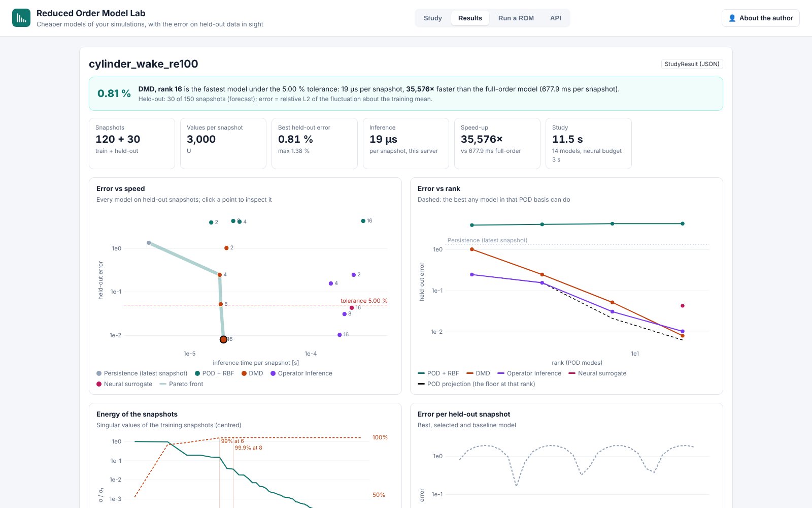Viewport: 812px width, 508px height.
Task: Click the tolerance 5.00 % label in chart
Action: coord(364,301)
